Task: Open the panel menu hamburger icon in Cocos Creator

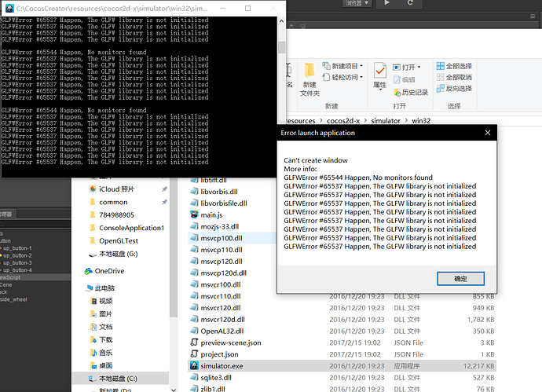Action: click(x=533, y=16)
